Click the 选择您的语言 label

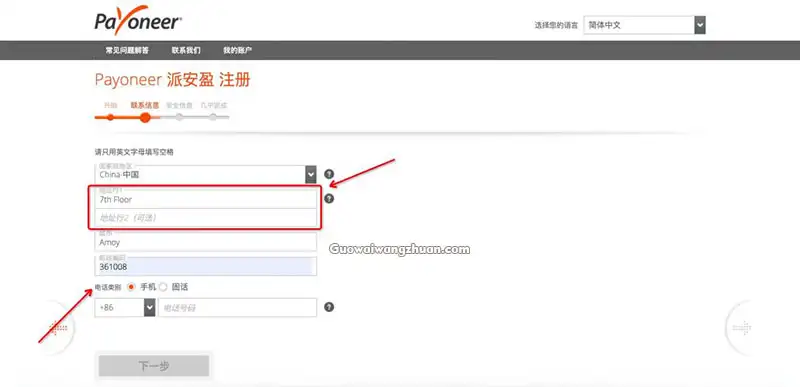click(x=556, y=25)
